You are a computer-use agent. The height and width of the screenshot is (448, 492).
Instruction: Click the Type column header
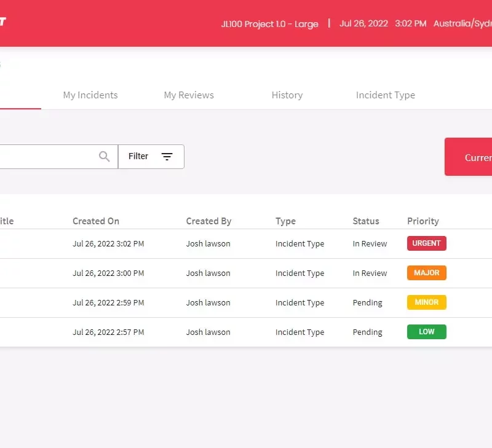(285, 221)
